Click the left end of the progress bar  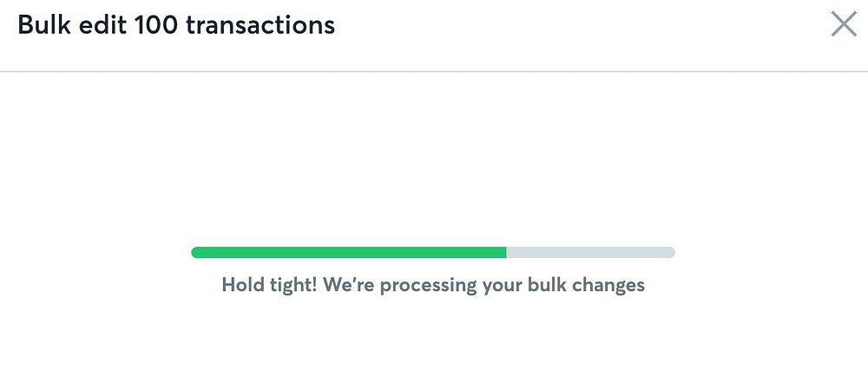click(196, 252)
